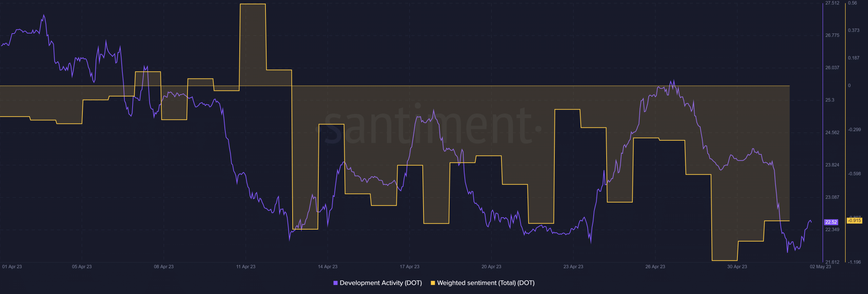This screenshot has width=868, height=294.
Task: Select the 20 Apr 23 date label
Action: click(491, 267)
